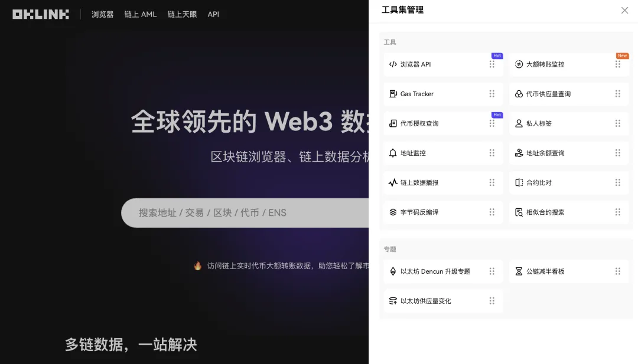Open the 地址余额查询 tool
This screenshot has height=364, width=638.
click(x=545, y=153)
